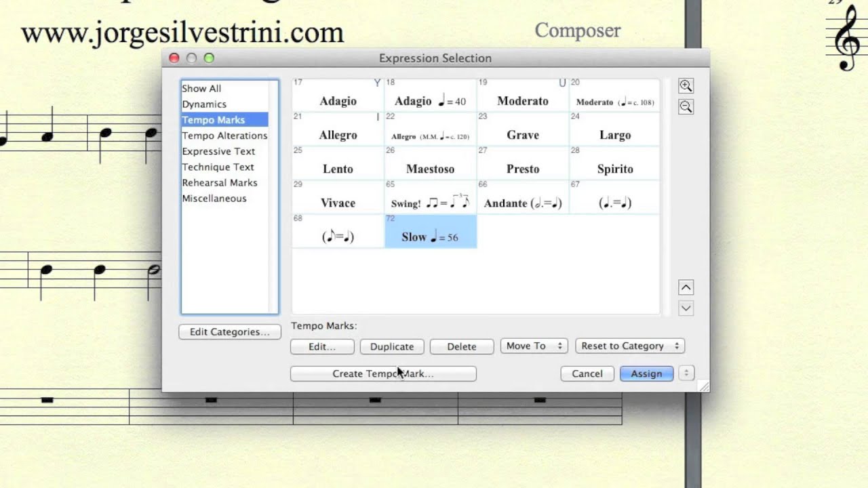
Task: Delete the selected tempo mark
Action: pos(462,346)
